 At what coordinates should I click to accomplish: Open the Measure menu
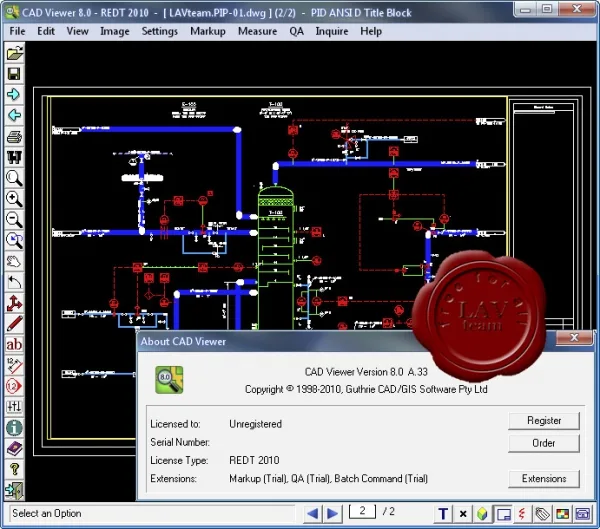click(x=258, y=31)
